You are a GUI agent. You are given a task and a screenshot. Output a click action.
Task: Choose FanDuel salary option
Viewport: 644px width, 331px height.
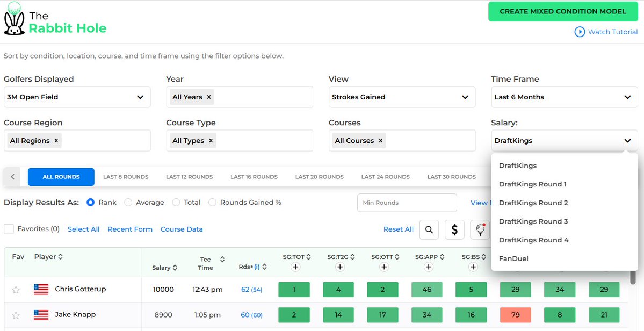(565, 258)
